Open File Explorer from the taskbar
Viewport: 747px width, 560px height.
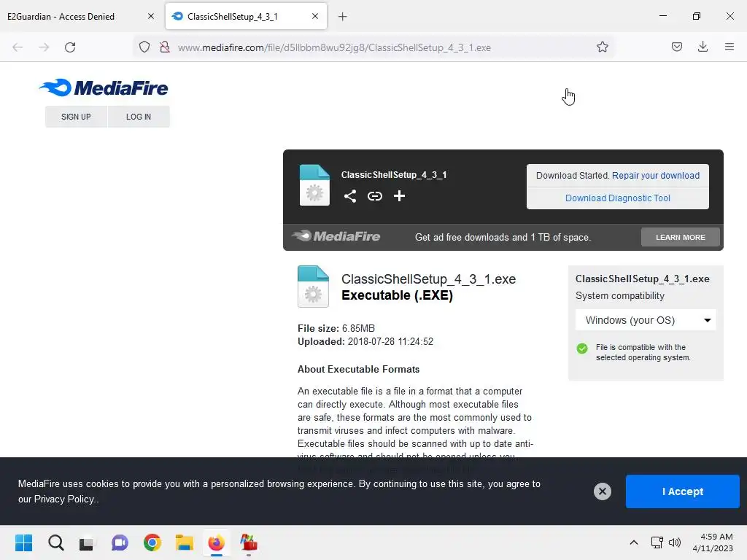click(x=185, y=542)
